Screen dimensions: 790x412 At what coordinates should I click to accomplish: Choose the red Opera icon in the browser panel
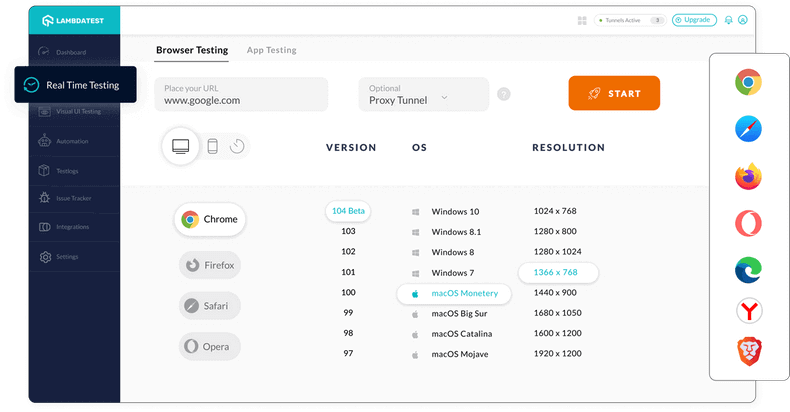[x=748, y=223]
